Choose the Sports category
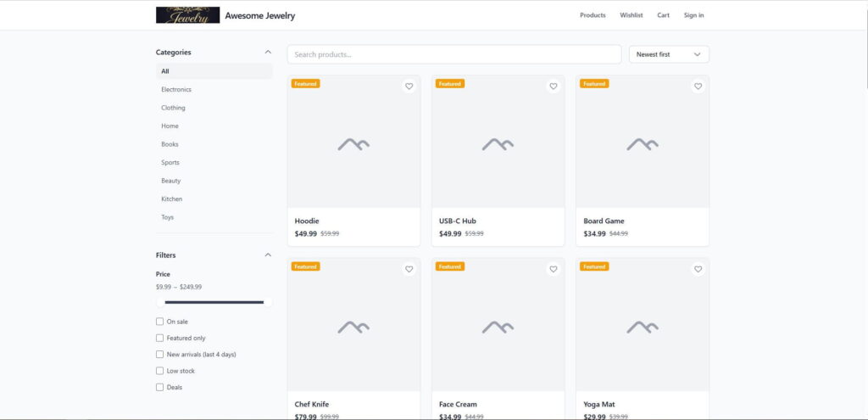This screenshot has width=868, height=420. coord(214,162)
